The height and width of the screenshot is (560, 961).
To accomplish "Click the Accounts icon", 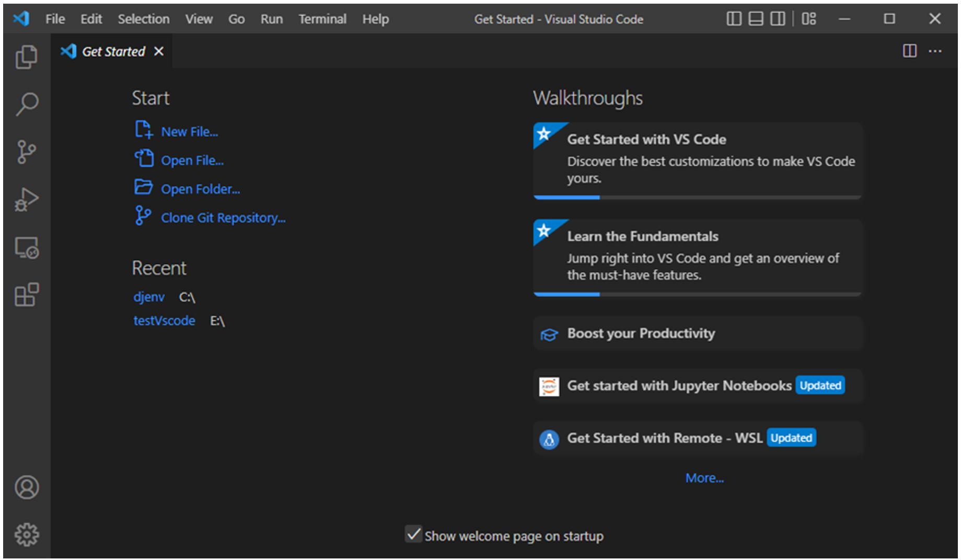I will [27, 487].
